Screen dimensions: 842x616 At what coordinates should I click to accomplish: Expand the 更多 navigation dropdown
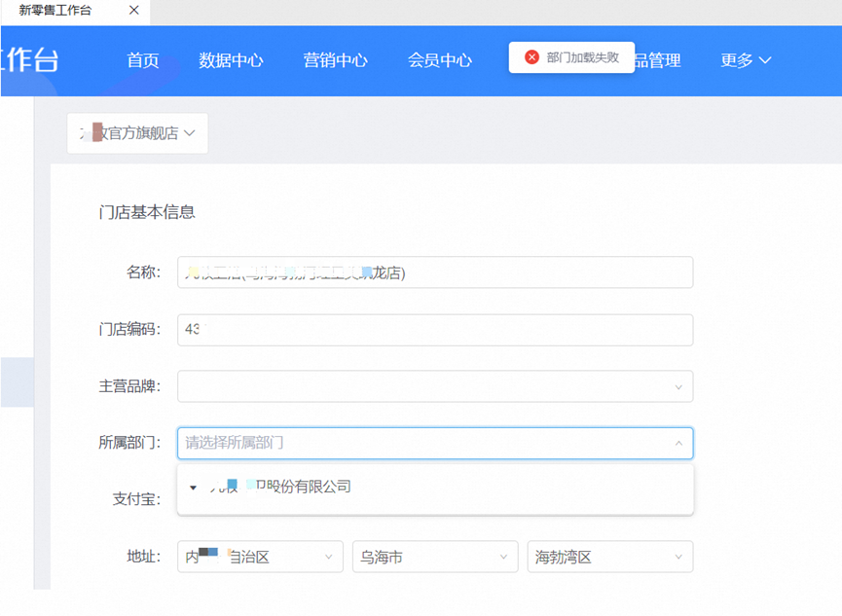tap(746, 60)
